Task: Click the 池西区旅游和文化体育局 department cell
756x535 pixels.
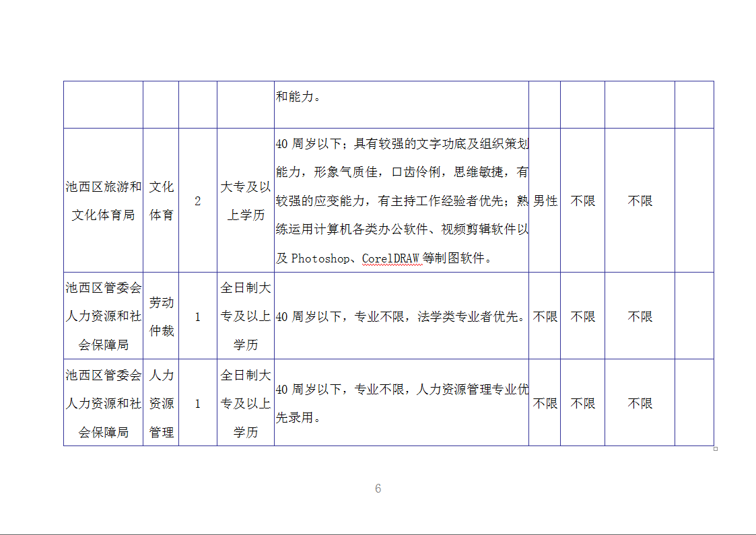Action: click(103, 201)
